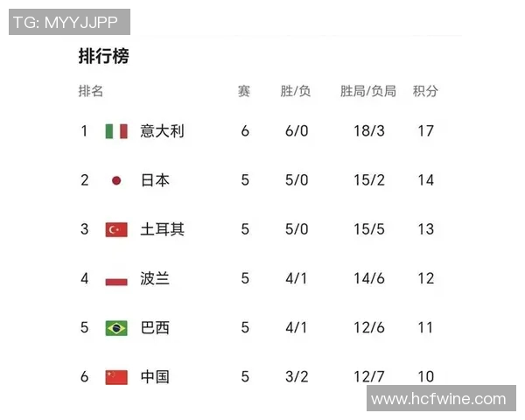Open team 日本 in rankings
The image size is (525, 420).
pyautogui.click(x=155, y=180)
